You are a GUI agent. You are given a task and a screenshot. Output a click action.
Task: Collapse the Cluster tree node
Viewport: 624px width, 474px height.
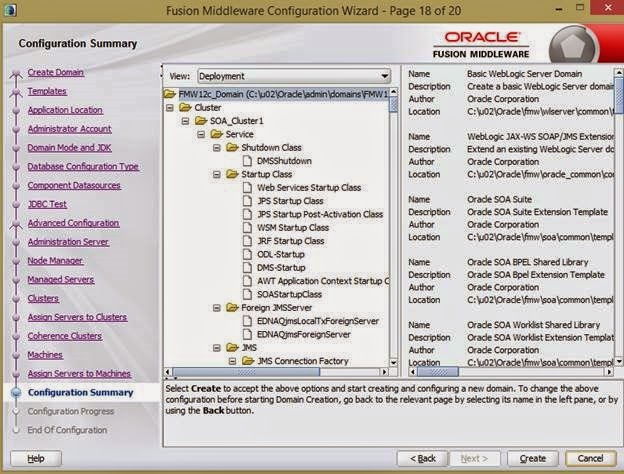point(170,108)
